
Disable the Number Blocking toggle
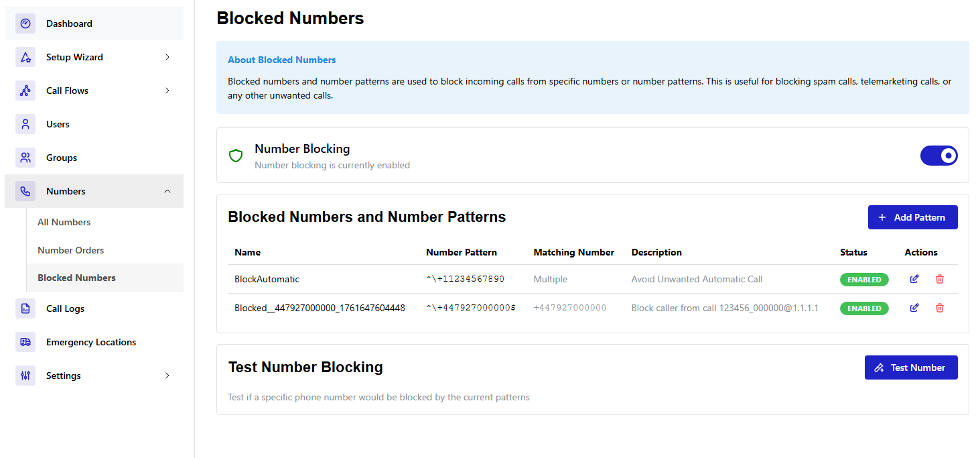tap(938, 156)
